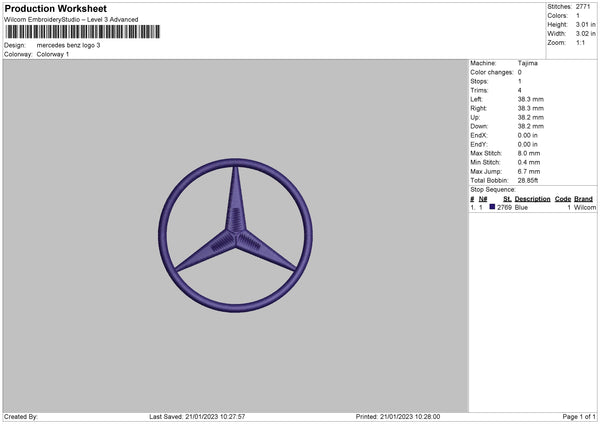The height and width of the screenshot is (424, 600).
Task: Click the Brand column header
Action: click(x=584, y=199)
